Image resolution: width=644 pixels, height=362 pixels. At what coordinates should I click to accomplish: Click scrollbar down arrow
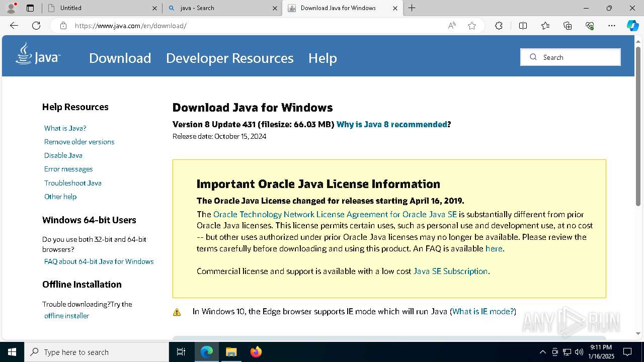[638, 333]
